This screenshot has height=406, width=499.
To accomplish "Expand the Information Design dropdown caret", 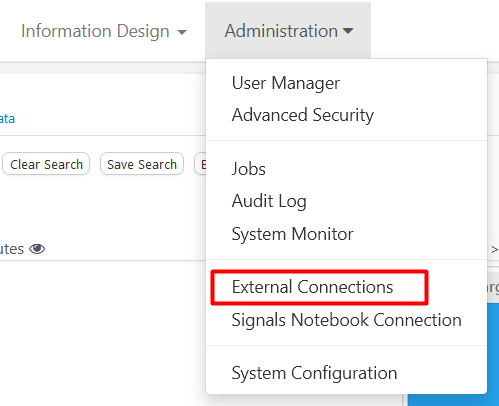I will pyautogui.click(x=182, y=32).
